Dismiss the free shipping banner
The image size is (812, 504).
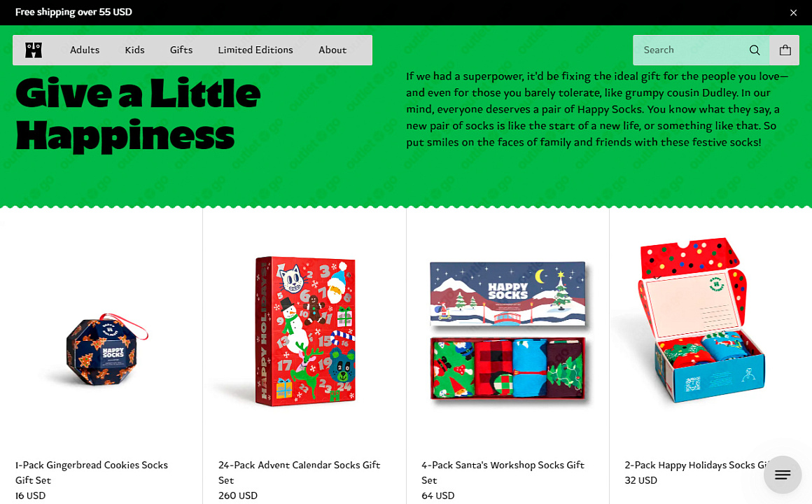pyautogui.click(x=793, y=13)
